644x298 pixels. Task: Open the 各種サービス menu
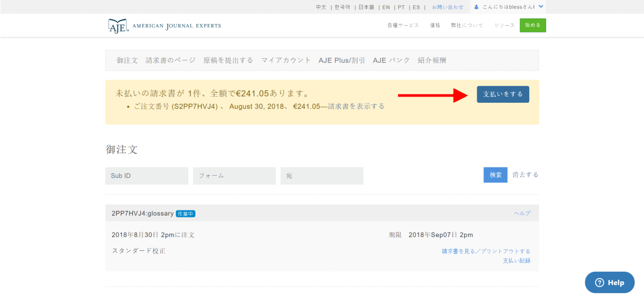click(403, 26)
